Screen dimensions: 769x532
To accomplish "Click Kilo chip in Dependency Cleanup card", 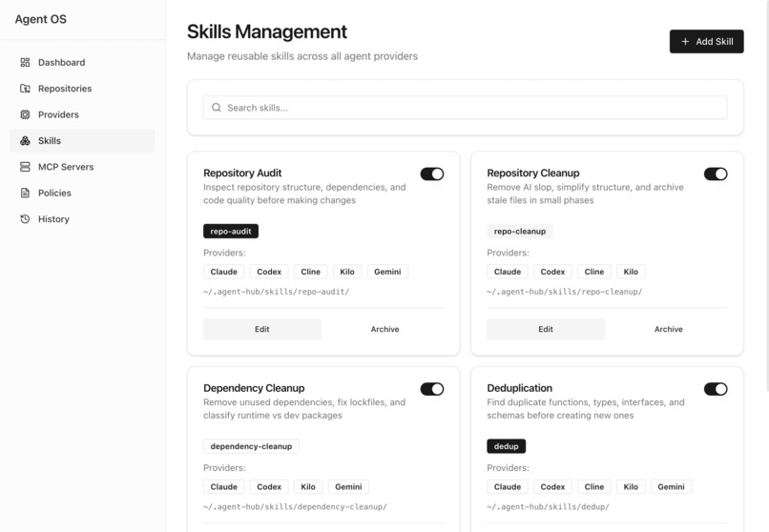I will (x=308, y=487).
